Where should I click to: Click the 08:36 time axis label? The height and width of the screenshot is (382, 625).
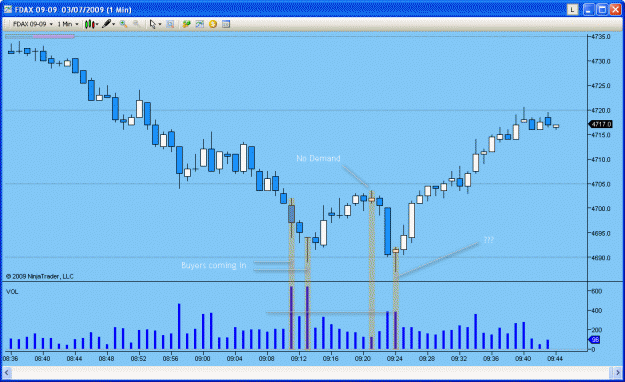10,358
